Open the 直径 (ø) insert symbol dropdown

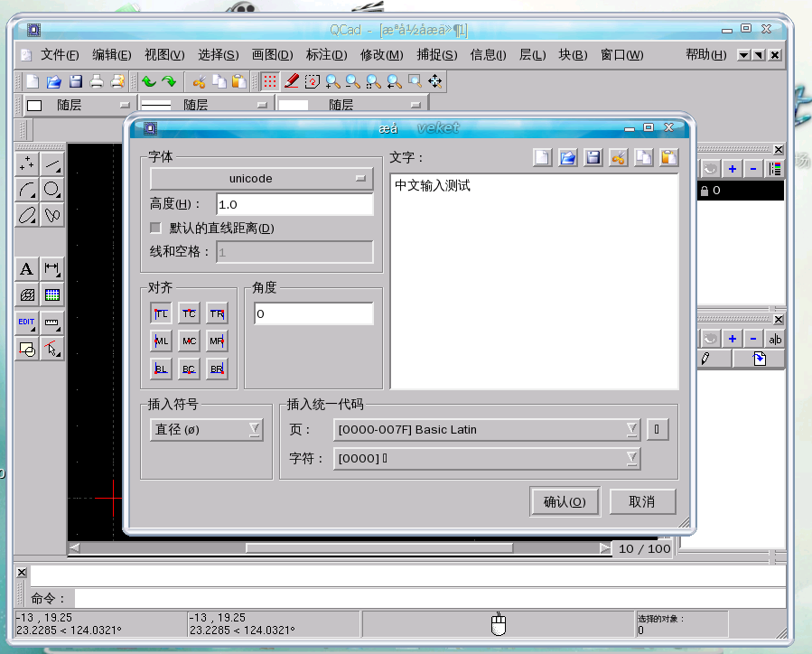click(x=206, y=430)
